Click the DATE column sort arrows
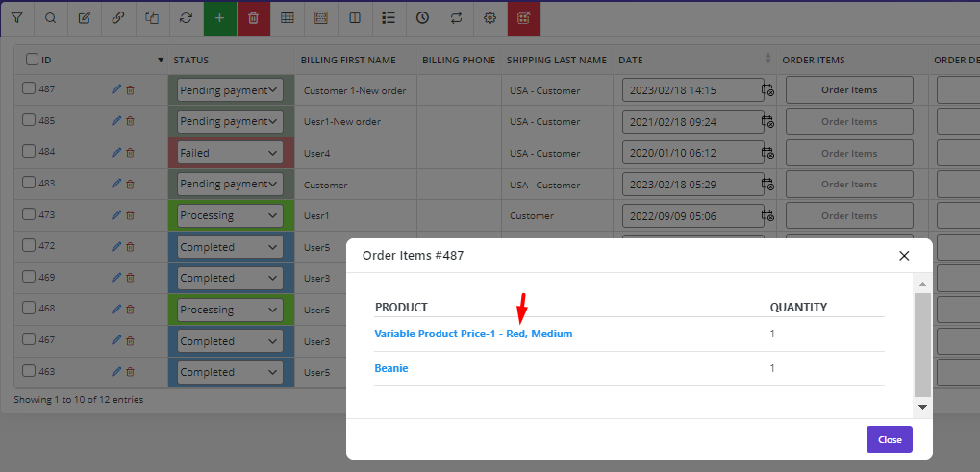 (x=768, y=59)
